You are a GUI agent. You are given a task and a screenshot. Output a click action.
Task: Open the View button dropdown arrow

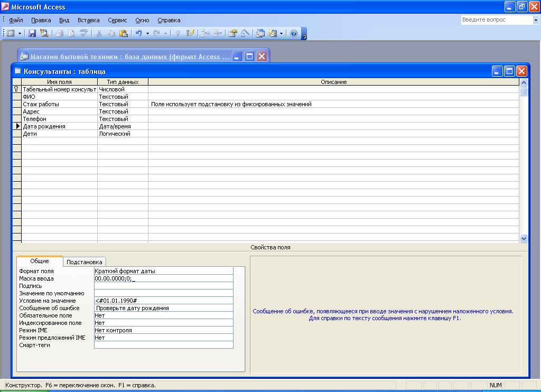[x=20, y=33]
